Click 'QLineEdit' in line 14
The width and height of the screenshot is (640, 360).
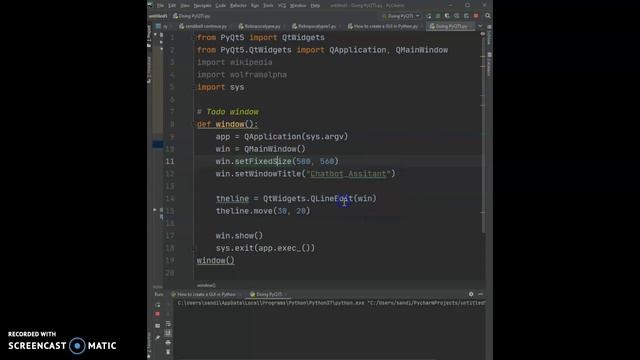tap(331, 198)
